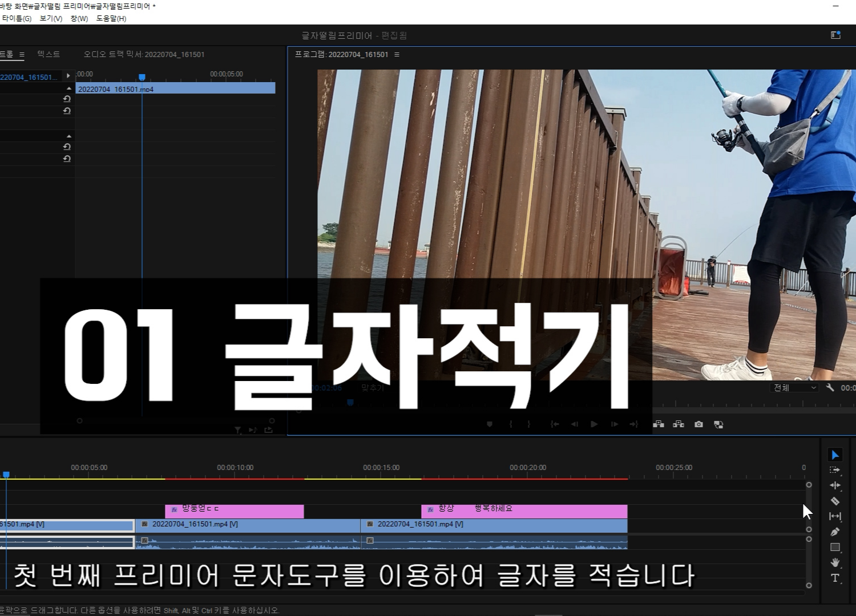Click the Extract button in Program monitor
This screenshot has height=616, width=856.
679,424
